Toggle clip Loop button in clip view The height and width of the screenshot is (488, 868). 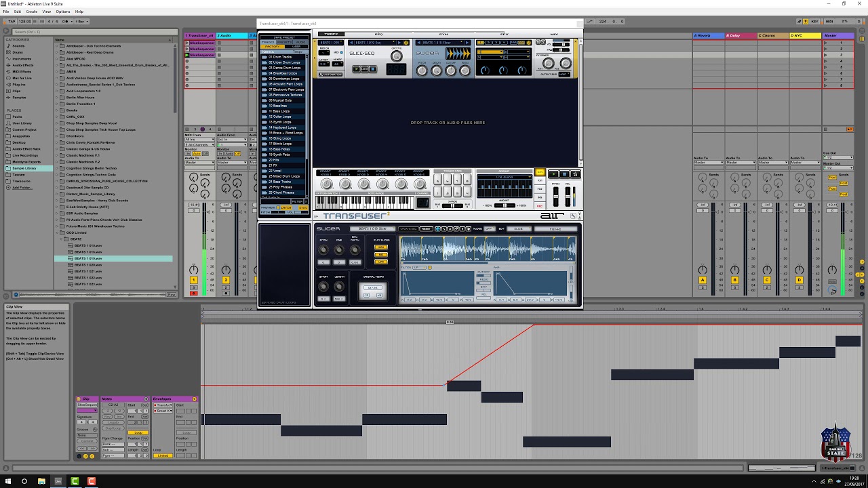138,432
